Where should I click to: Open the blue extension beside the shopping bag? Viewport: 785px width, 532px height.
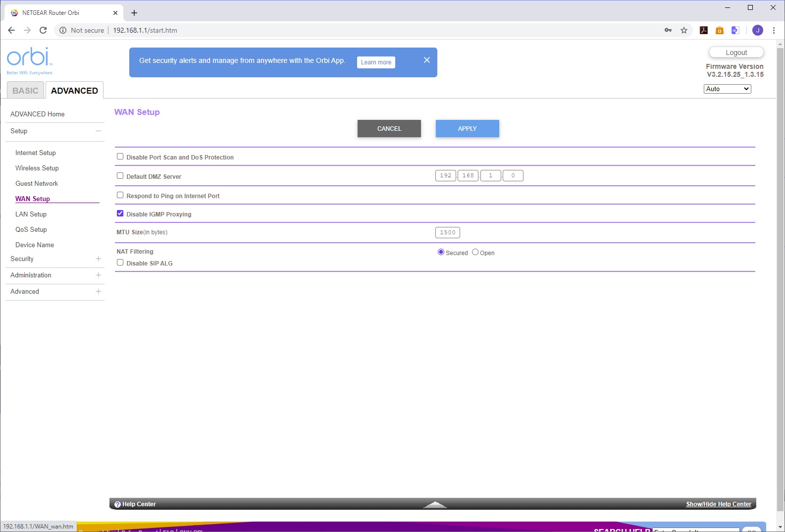point(735,30)
